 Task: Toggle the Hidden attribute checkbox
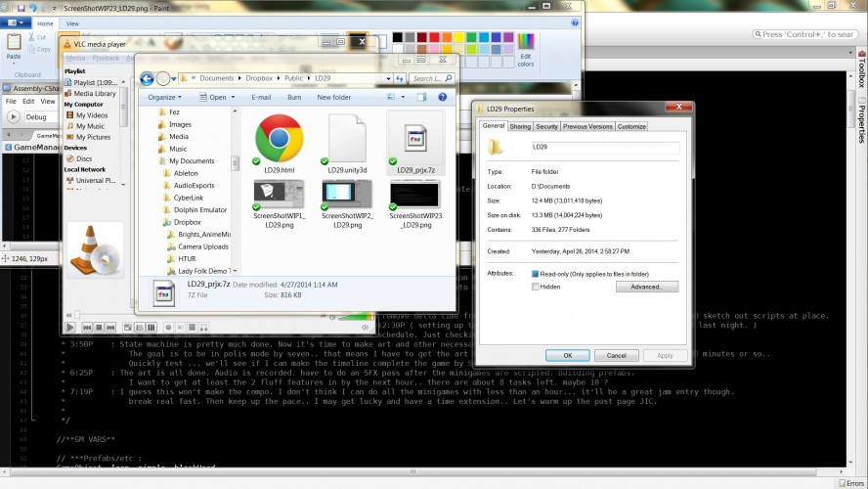[x=536, y=287]
